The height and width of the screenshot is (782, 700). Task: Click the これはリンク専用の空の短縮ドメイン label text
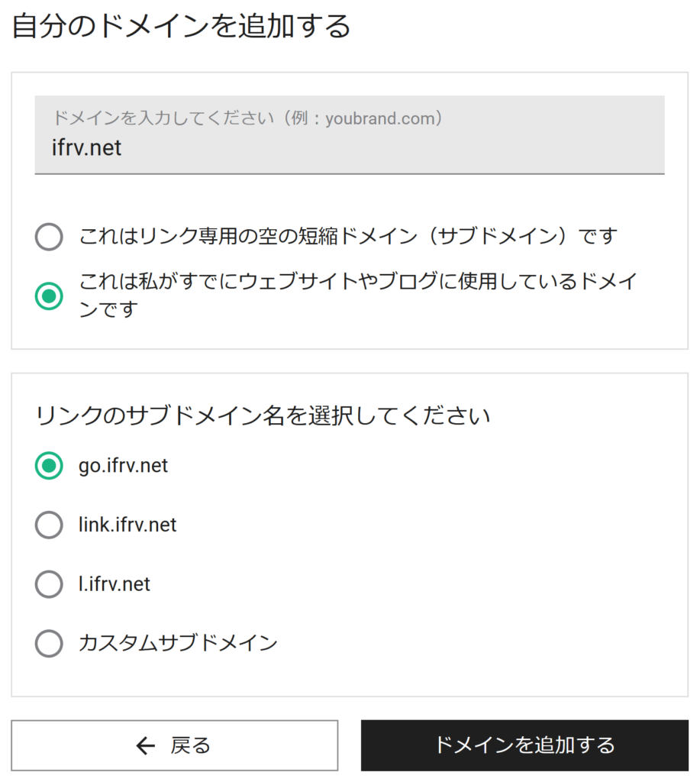tap(348, 236)
